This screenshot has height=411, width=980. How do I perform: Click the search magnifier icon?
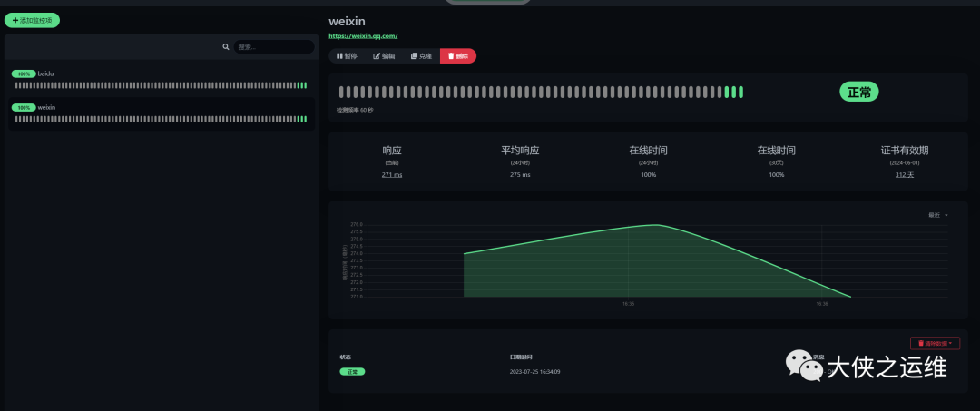click(226, 47)
